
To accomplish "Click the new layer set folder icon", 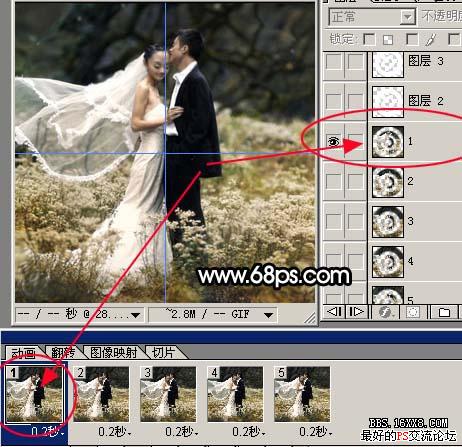I will point(444,312).
